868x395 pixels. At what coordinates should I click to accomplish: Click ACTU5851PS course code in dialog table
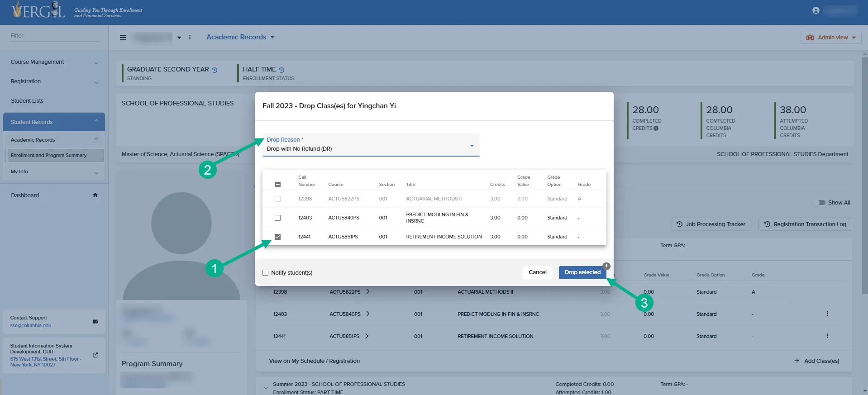[343, 237]
